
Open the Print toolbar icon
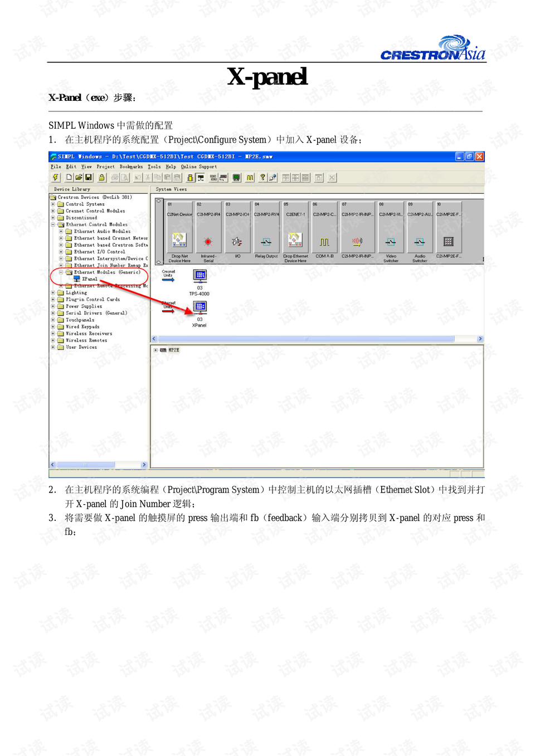[115, 177]
